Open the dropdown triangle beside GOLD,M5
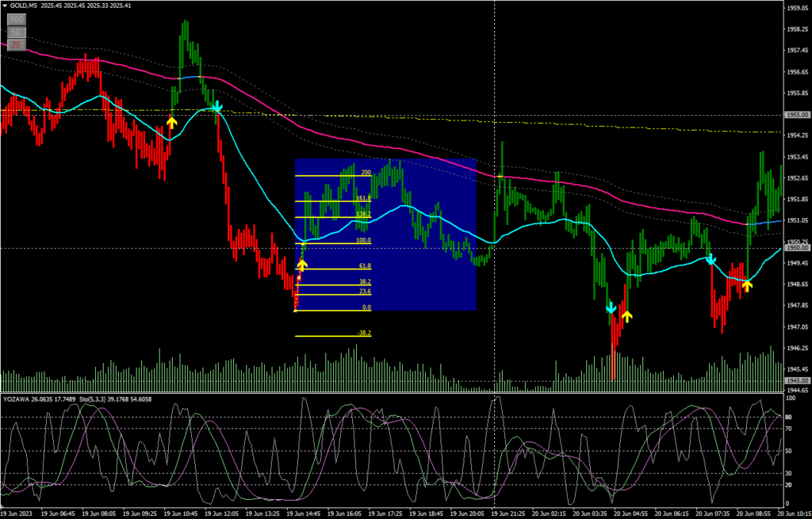This screenshot has width=812, height=519. [x=4, y=6]
